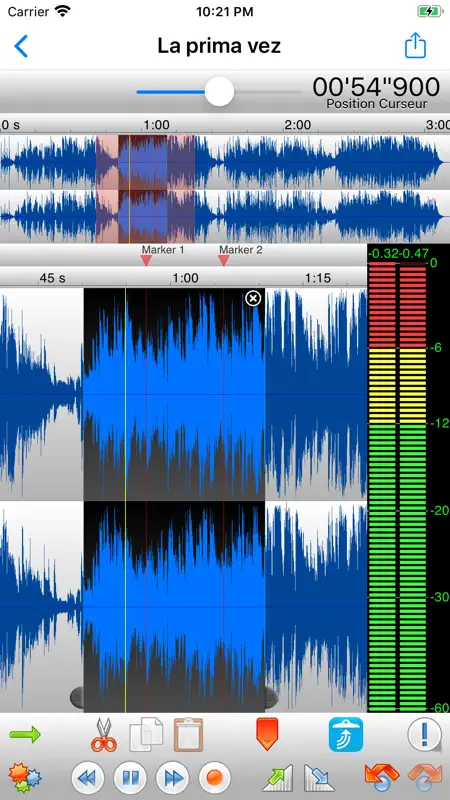The height and width of the screenshot is (800, 450).
Task: Tap the 1:15 label on detail ruler
Action: (317, 278)
